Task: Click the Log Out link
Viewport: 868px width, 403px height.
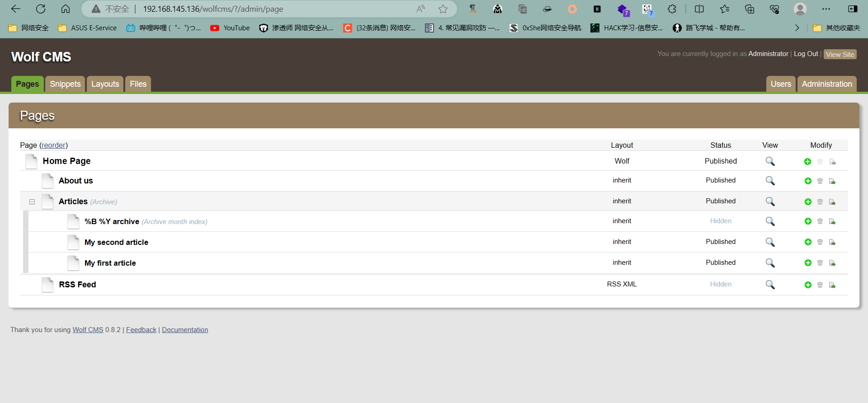Action: pyautogui.click(x=806, y=54)
